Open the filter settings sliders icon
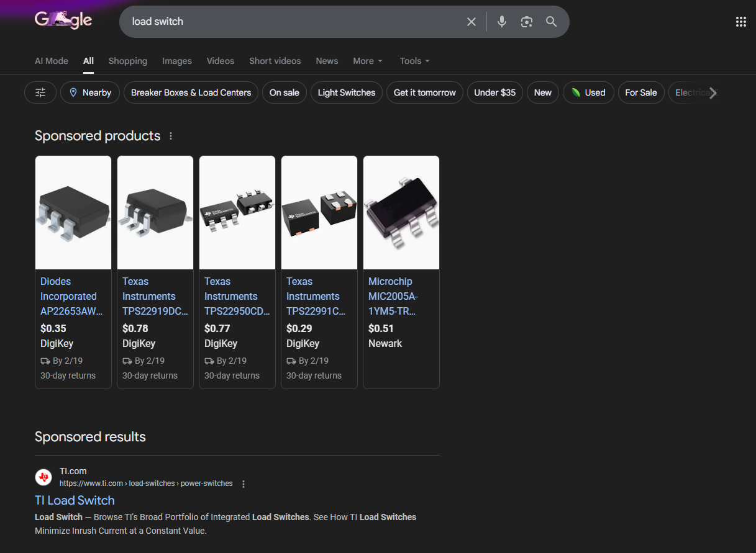Screen dimensions: 756x553 tap(40, 92)
